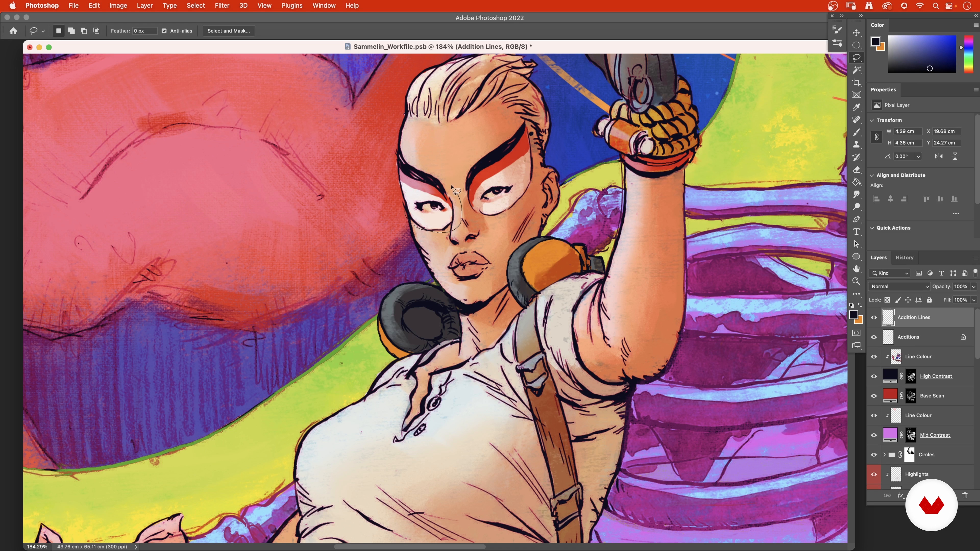The image size is (980, 551).
Task: Select the Brush tool
Action: point(856,132)
